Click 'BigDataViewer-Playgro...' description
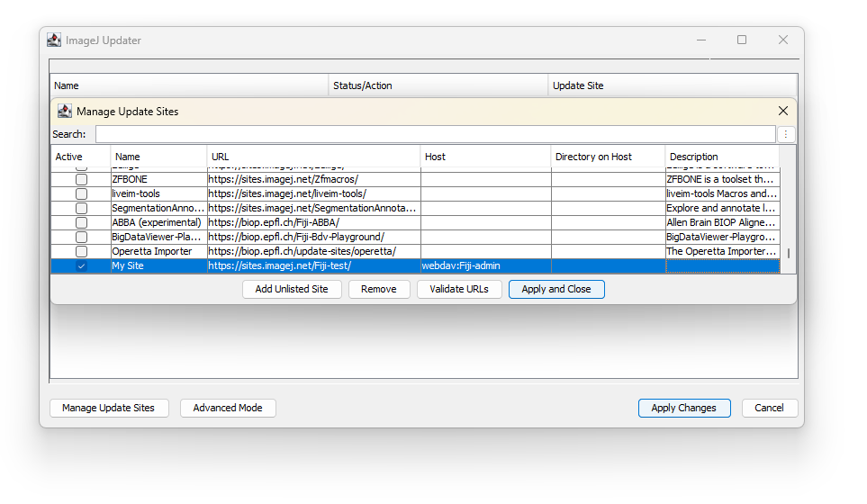The height and width of the screenshot is (504, 867). tap(723, 237)
